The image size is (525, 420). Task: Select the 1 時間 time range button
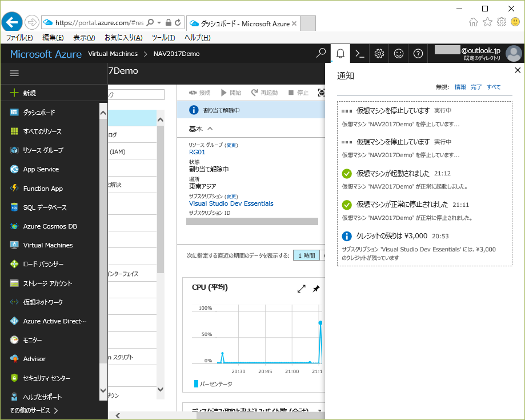(306, 255)
